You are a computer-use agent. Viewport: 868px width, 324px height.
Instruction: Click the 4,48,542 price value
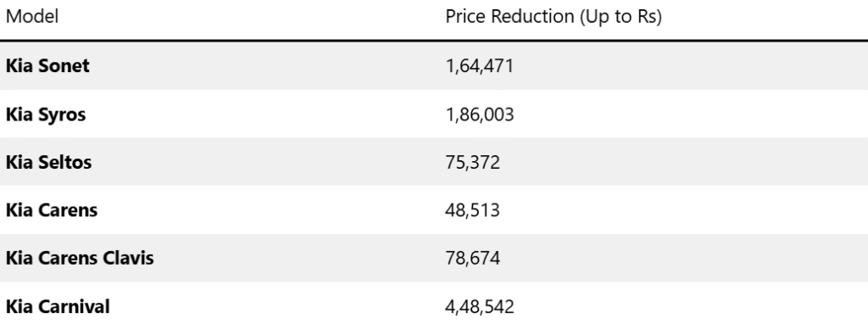(480, 307)
